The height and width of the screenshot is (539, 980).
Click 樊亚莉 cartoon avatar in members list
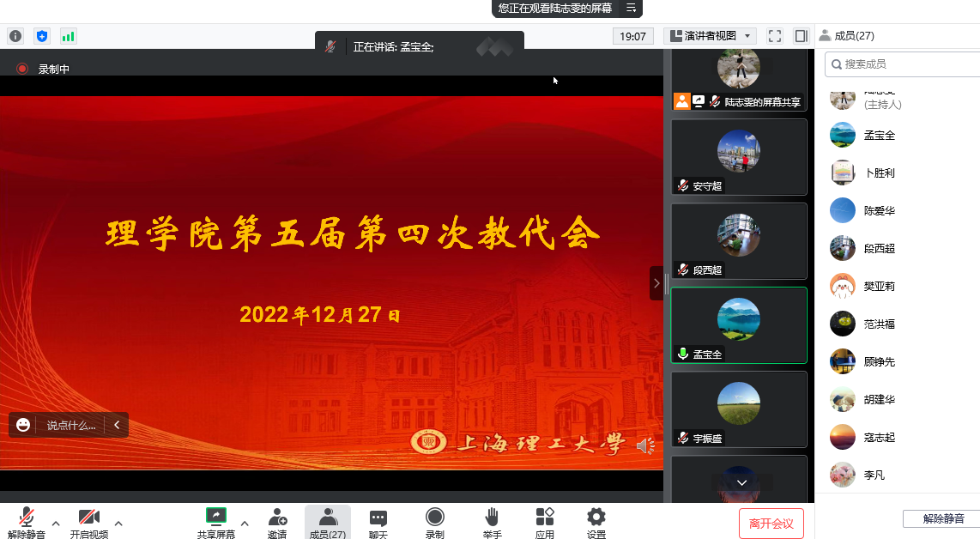pos(843,287)
